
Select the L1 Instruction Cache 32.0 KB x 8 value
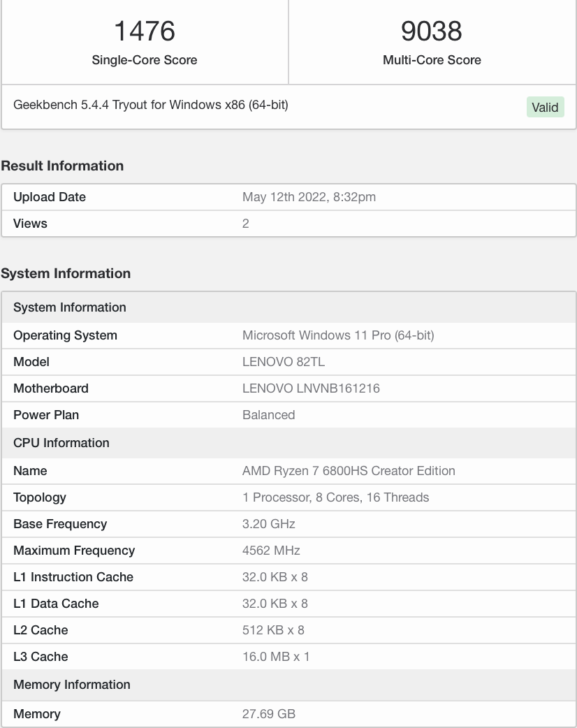[275, 576]
